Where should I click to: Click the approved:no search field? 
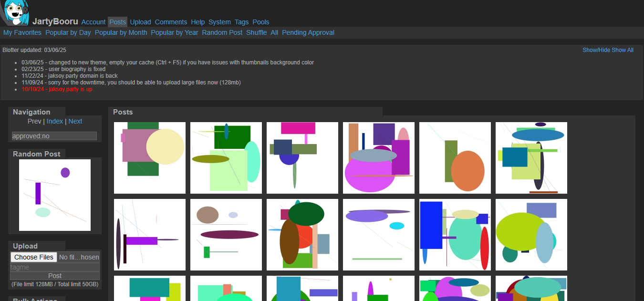54,136
